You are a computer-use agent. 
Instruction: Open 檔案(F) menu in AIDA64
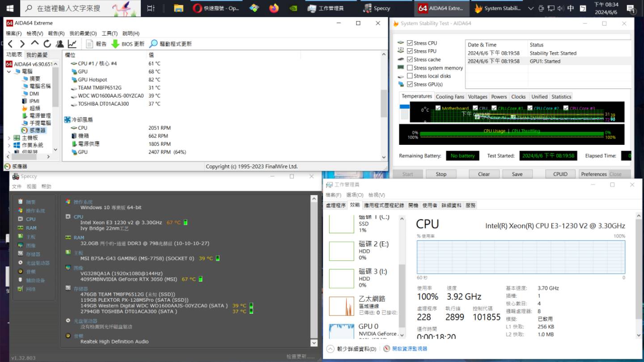coord(14,34)
